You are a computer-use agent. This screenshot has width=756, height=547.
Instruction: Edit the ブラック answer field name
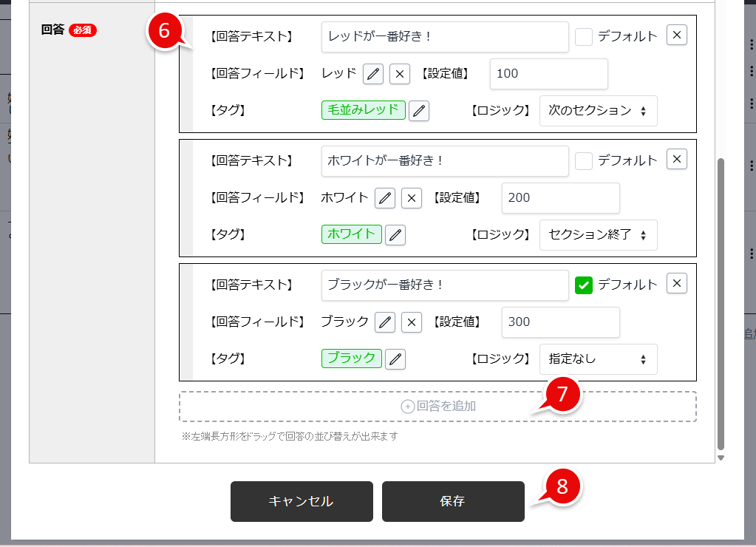385,322
